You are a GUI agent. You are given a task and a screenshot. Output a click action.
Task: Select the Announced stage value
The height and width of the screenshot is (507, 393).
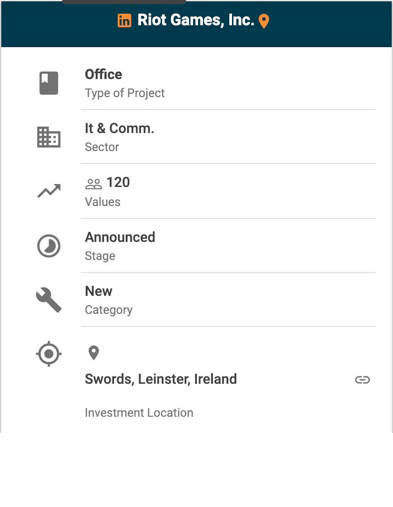(x=120, y=237)
